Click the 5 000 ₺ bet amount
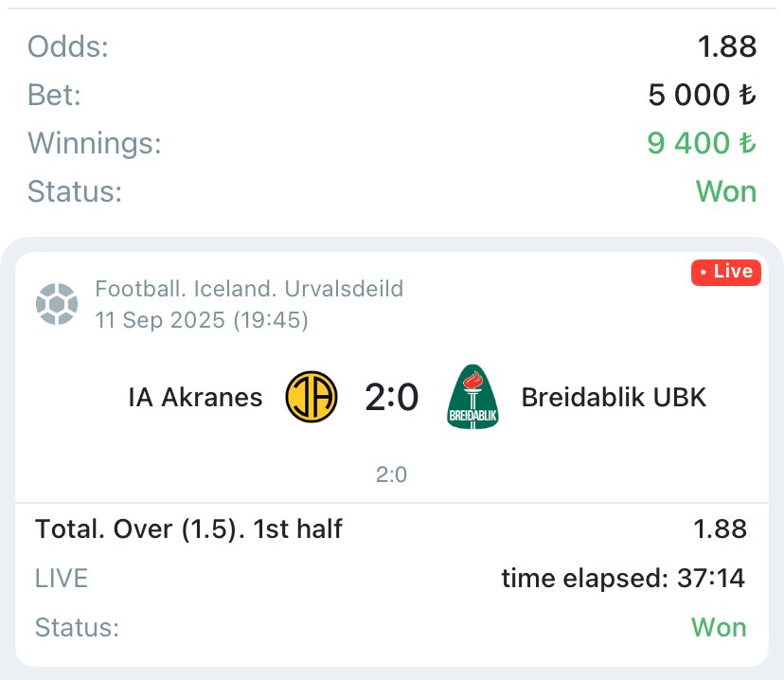This screenshot has width=784, height=680. click(x=702, y=95)
